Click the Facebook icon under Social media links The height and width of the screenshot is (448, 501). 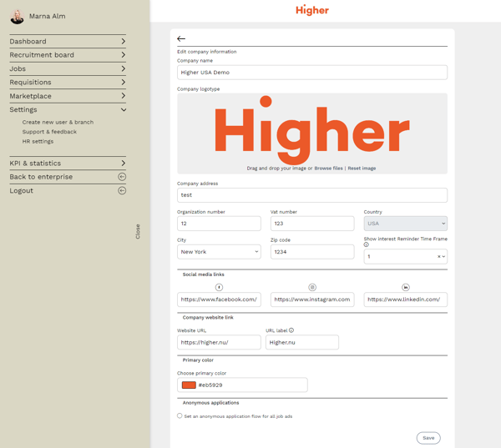point(219,287)
